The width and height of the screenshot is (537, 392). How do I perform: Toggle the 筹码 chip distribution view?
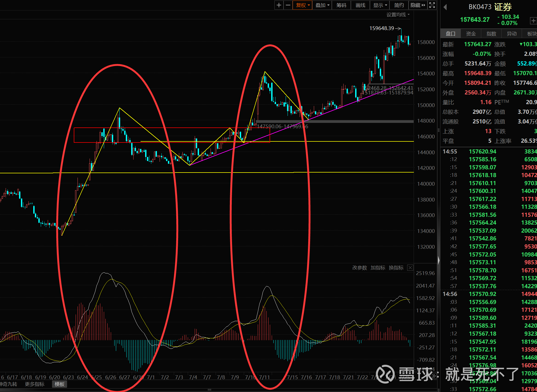coord(341,5)
